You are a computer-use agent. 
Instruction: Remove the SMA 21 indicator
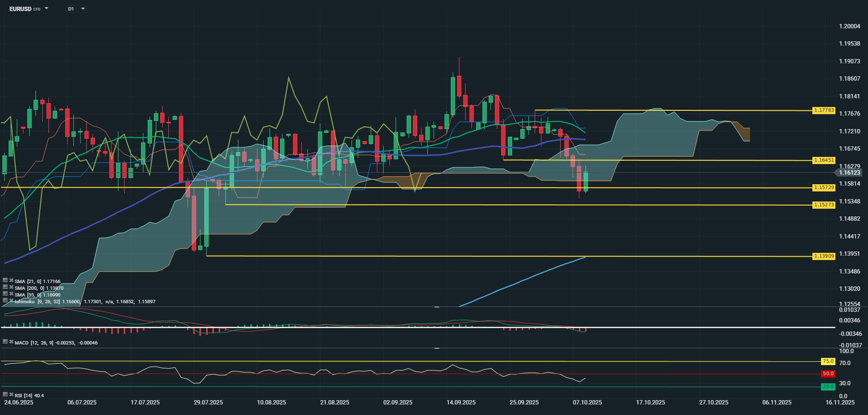(x=11, y=281)
